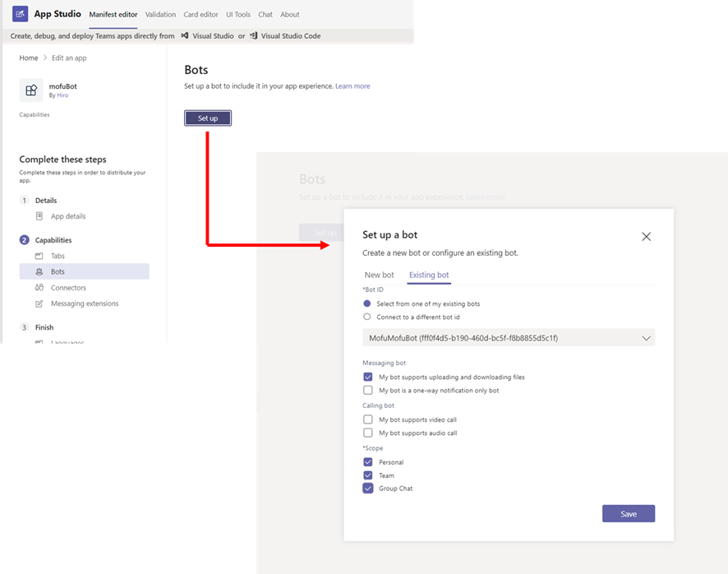This screenshot has height=574, width=728.
Task: Click the Visual Studio Code icon
Action: point(254,35)
